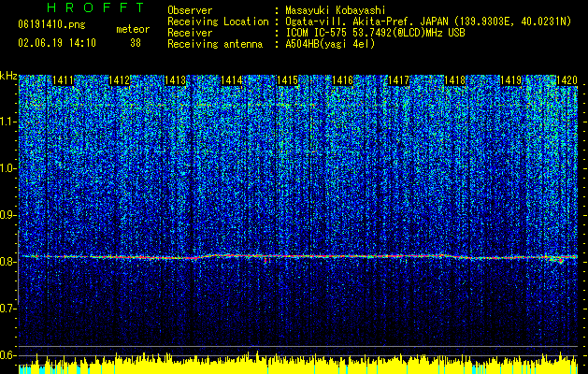Click the 1420 time marker

[x=566, y=80]
